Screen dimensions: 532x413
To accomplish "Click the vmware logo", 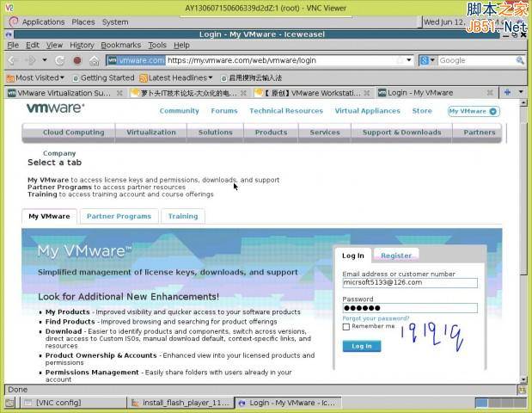I will 55,108.
